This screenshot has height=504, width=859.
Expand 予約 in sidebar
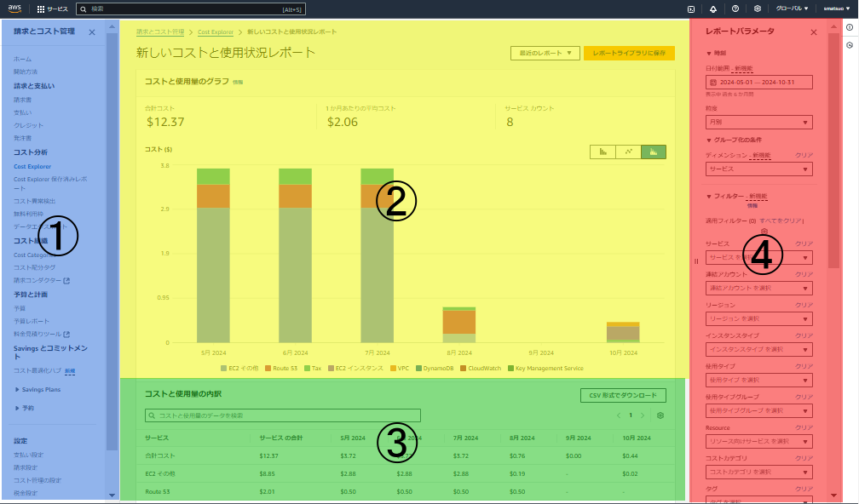click(18, 408)
